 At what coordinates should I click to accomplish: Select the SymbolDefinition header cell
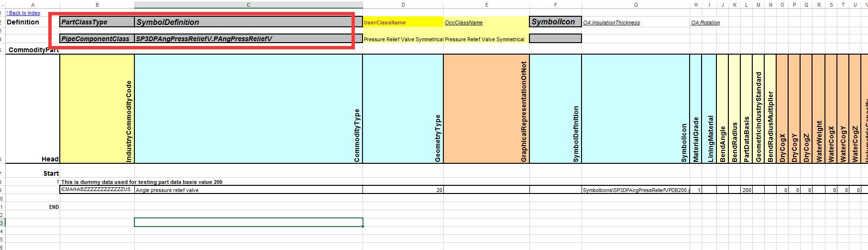pyautogui.click(x=249, y=22)
